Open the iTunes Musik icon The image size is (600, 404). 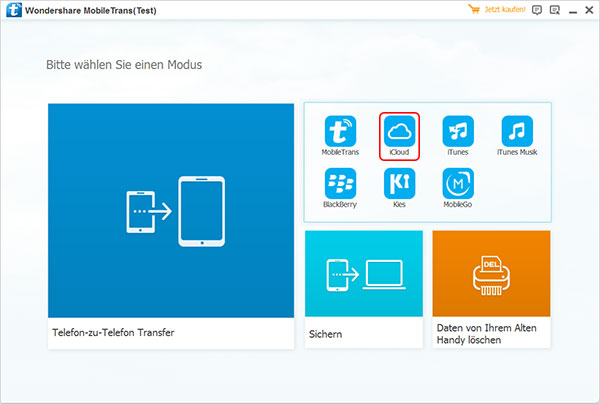tap(517, 131)
